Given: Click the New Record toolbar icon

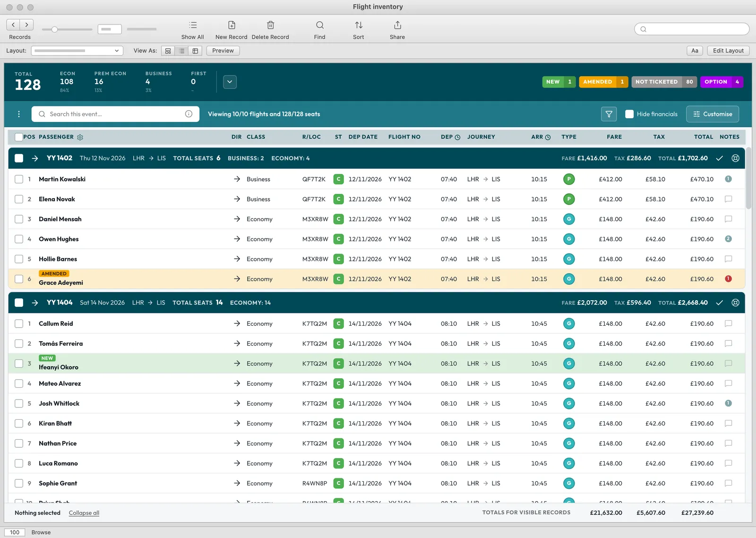Looking at the screenshot, I should [232, 25].
